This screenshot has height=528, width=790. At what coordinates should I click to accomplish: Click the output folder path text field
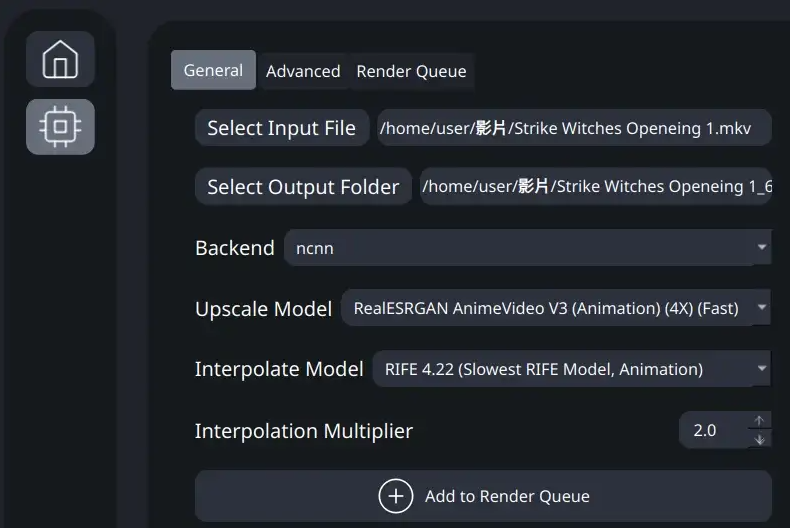[x=596, y=186]
